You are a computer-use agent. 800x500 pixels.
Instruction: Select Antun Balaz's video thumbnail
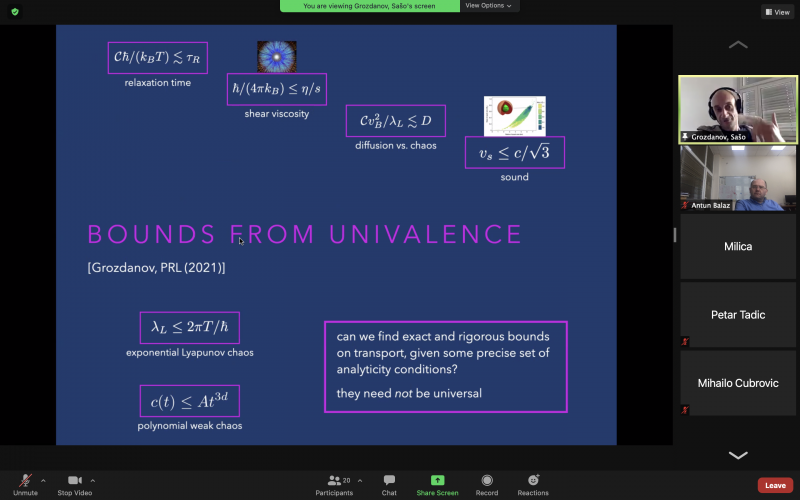(x=738, y=178)
